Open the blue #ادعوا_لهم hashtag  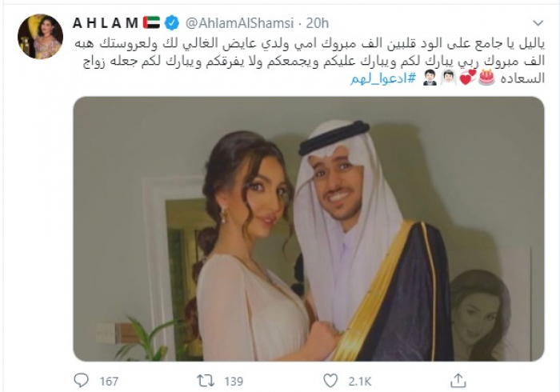point(383,78)
